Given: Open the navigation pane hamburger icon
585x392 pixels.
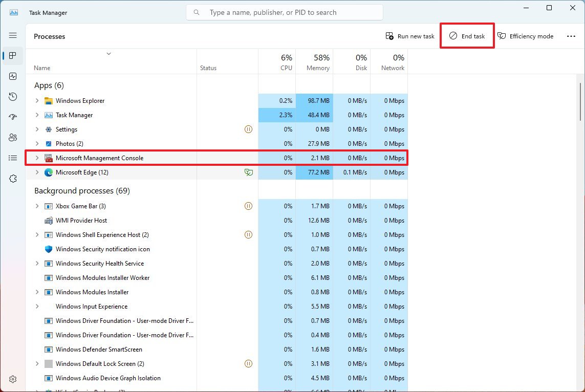Looking at the screenshot, I should click(x=13, y=35).
